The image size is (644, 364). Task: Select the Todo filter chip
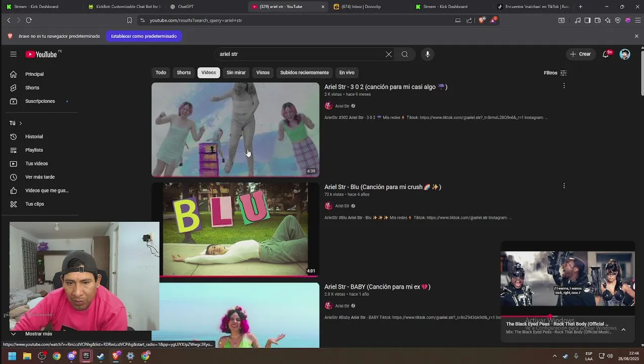point(161,72)
